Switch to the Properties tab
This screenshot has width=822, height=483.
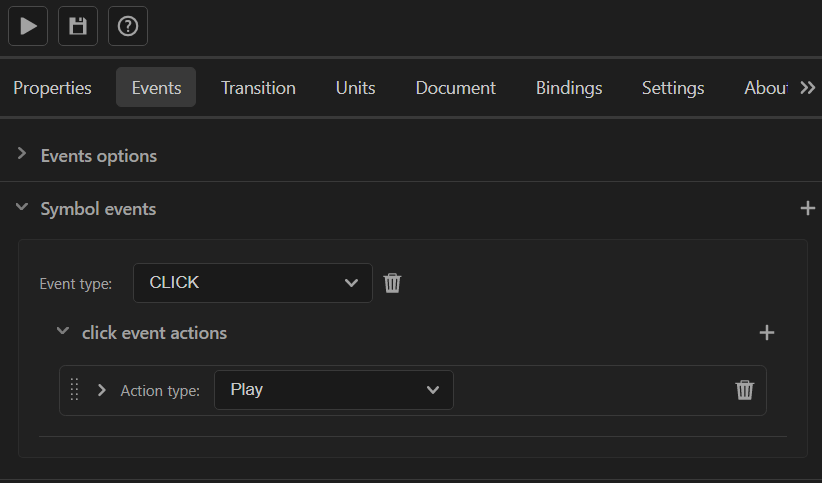click(x=52, y=88)
